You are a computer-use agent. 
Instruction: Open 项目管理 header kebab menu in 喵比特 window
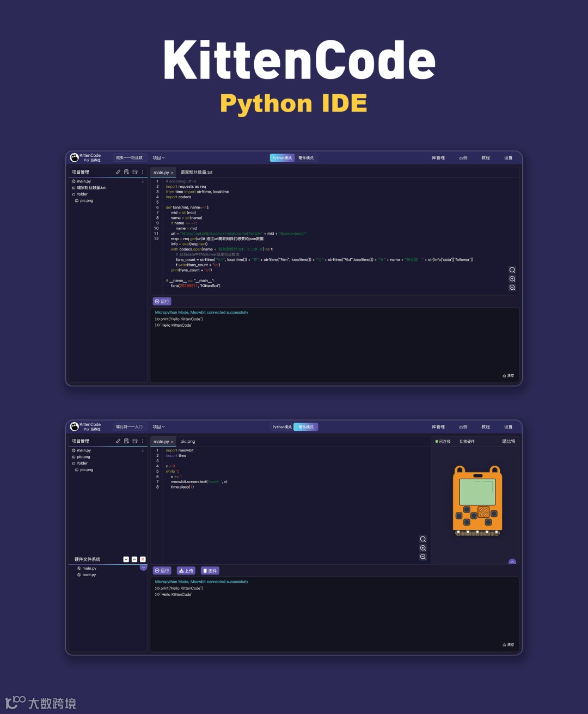pos(143,441)
